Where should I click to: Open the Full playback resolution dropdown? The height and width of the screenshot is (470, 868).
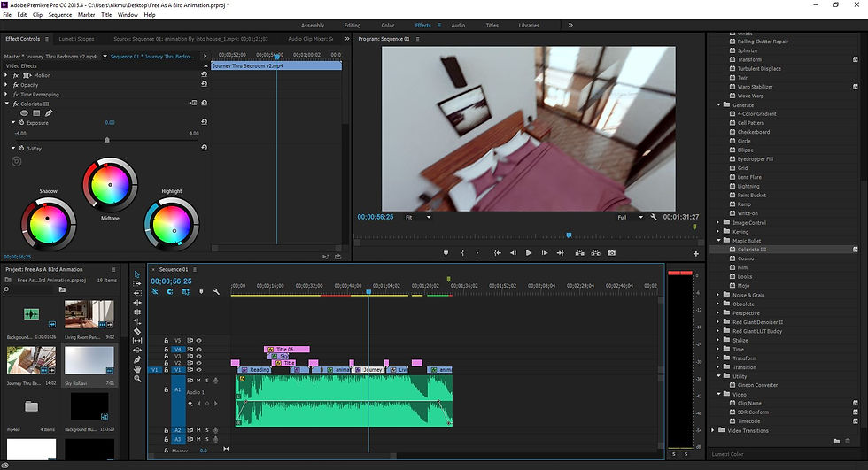630,218
